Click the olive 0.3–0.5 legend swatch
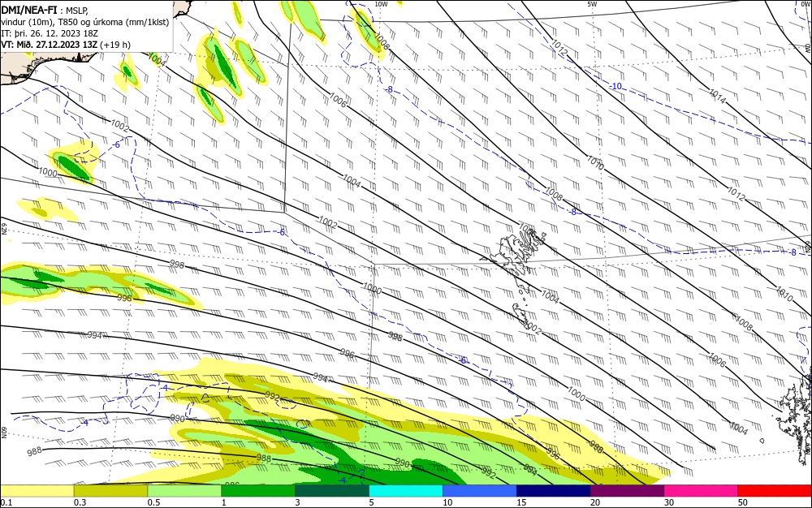Screen dimensions: 812x508 click(x=110, y=491)
